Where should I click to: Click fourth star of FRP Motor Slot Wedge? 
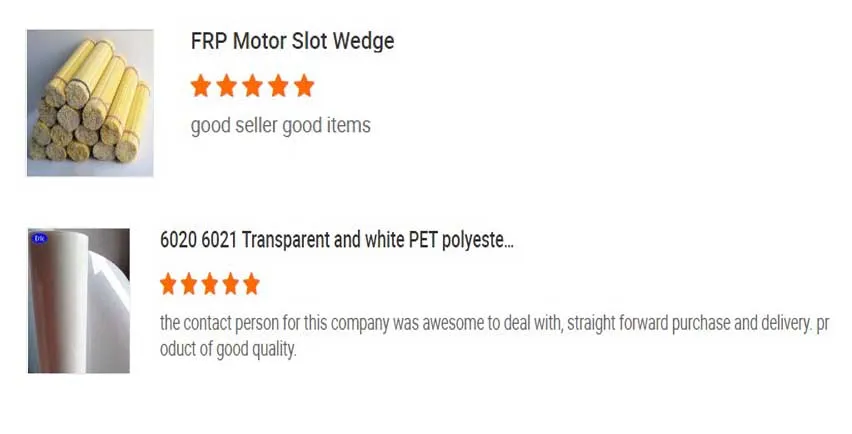coord(279,86)
